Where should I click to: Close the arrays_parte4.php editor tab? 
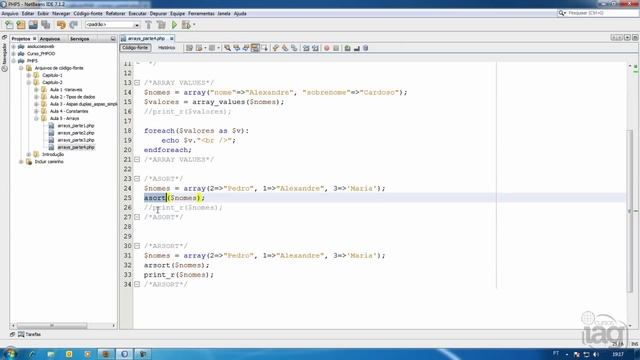[x=172, y=38]
